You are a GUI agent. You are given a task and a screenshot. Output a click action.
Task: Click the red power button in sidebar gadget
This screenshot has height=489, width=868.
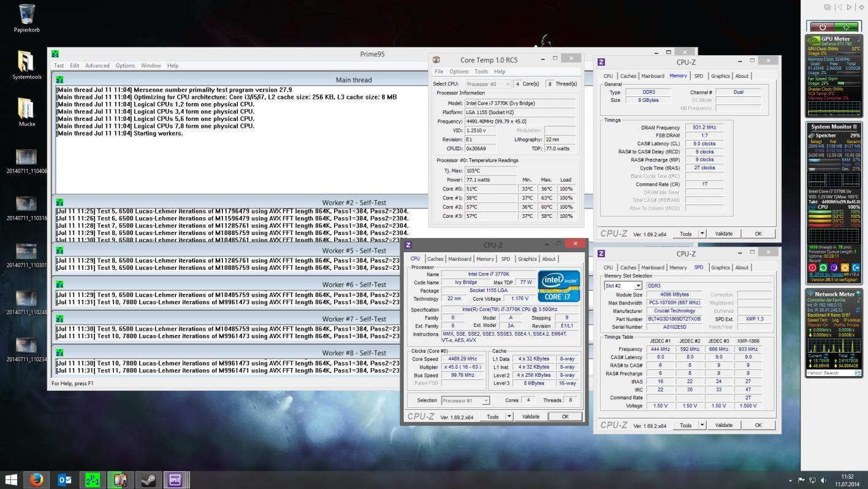click(822, 27)
